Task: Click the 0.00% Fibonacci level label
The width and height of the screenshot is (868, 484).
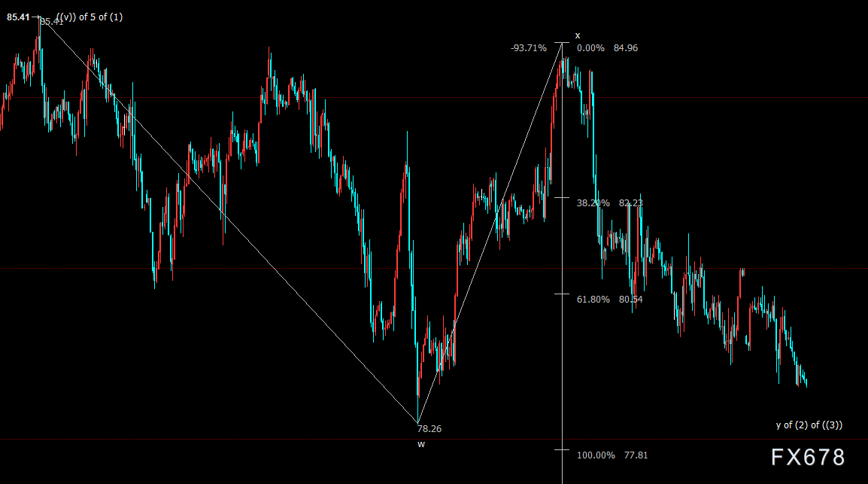Action: [x=590, y=48]
